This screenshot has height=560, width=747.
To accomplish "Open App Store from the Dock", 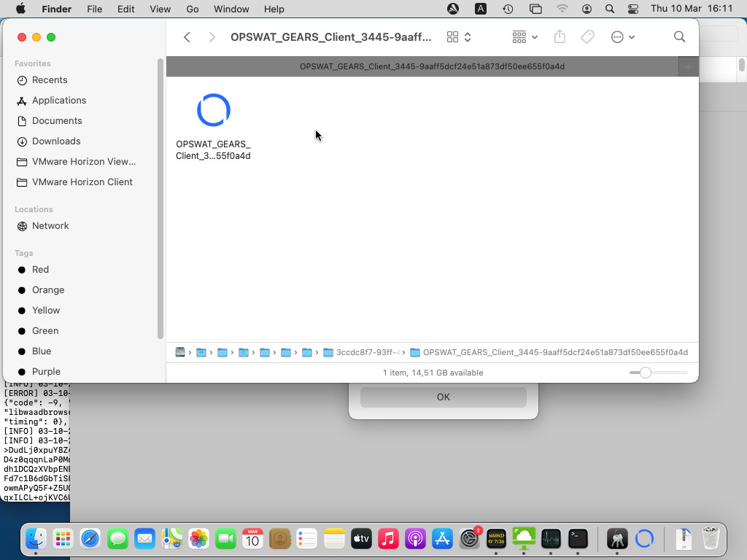I will tap(442, 539).
